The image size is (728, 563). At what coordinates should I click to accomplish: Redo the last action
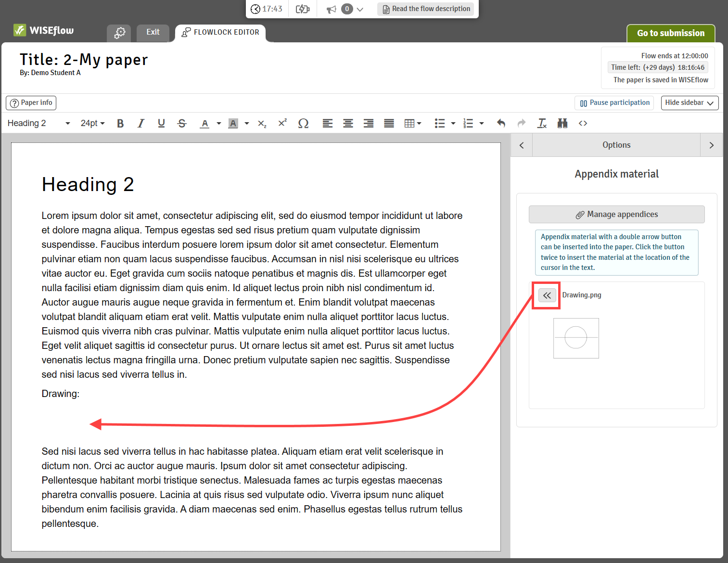click(x=522, y=123)
